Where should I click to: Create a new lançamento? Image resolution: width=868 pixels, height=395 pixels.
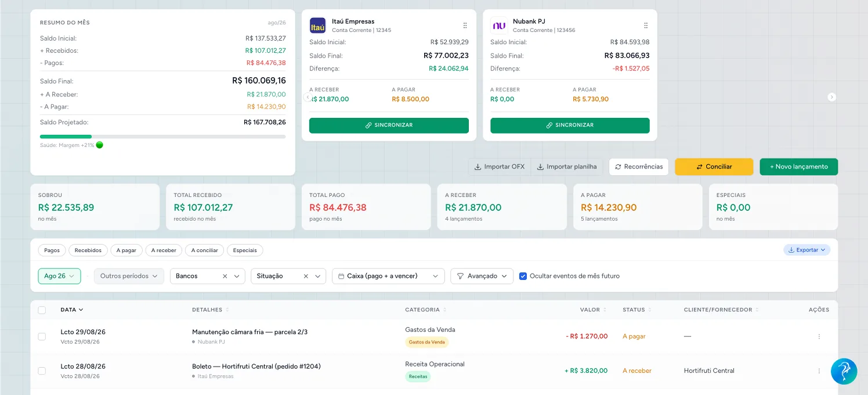point(798,167)
